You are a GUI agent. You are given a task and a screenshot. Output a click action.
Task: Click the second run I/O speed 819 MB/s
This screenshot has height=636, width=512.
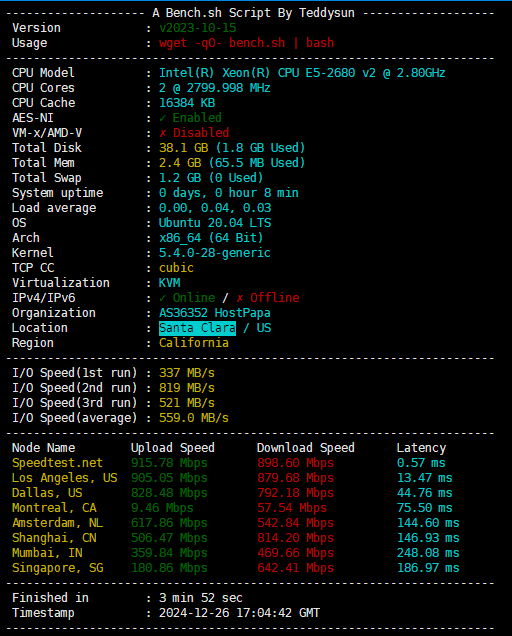(187, 388)
